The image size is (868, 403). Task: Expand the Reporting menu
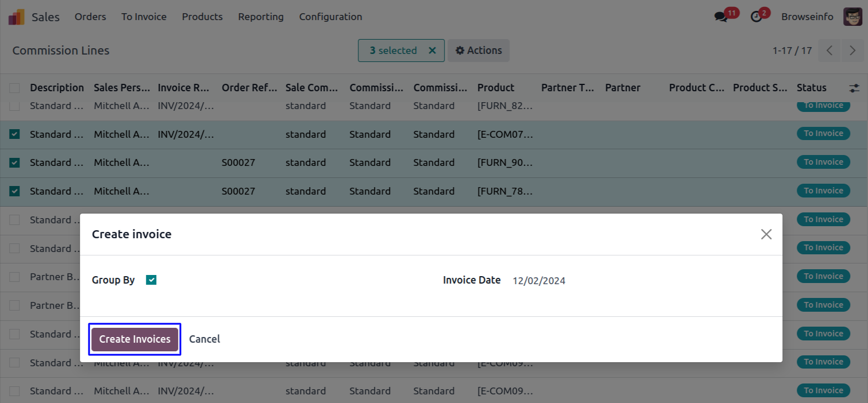tap(261, 17)
